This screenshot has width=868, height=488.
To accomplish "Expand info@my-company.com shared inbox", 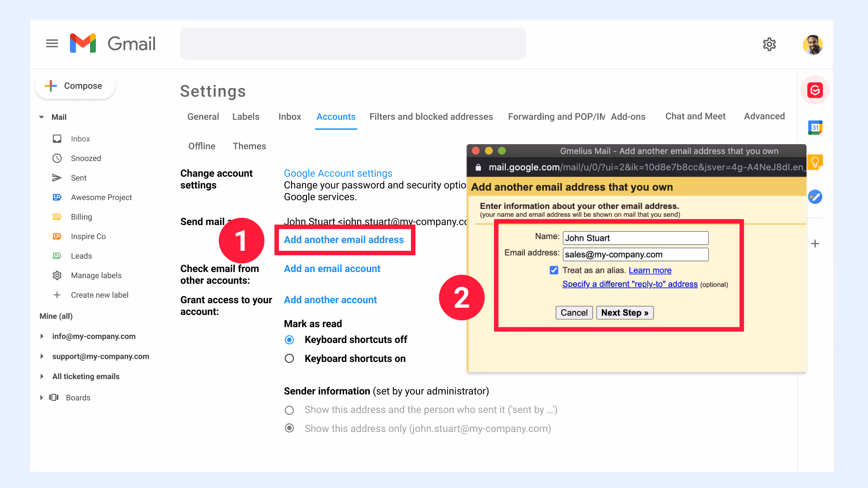I will [x=42, y=336].
